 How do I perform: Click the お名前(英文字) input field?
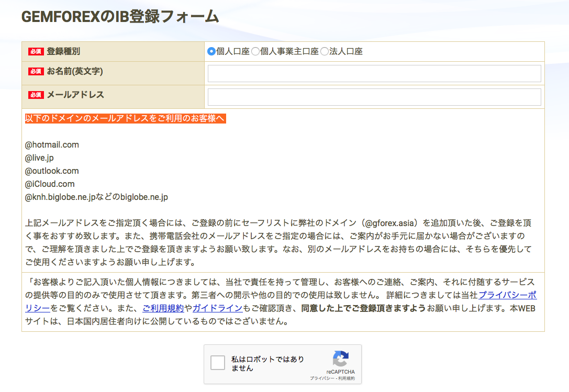tap(374, 74)
